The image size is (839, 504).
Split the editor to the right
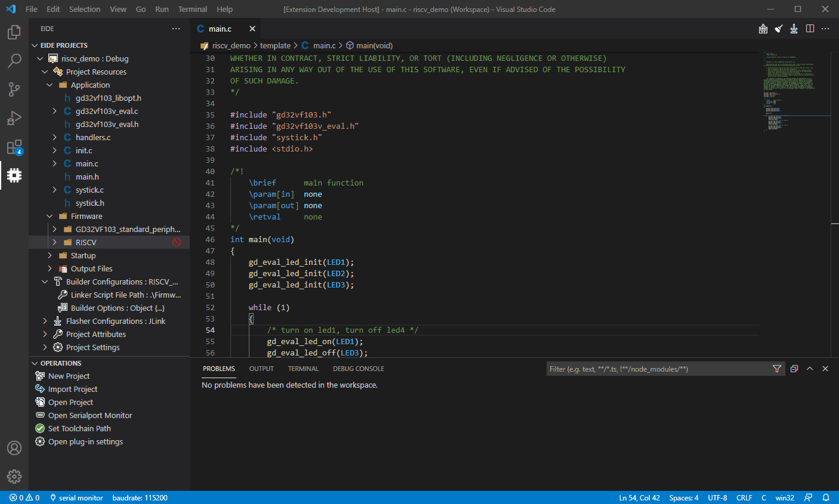[810, 29]
